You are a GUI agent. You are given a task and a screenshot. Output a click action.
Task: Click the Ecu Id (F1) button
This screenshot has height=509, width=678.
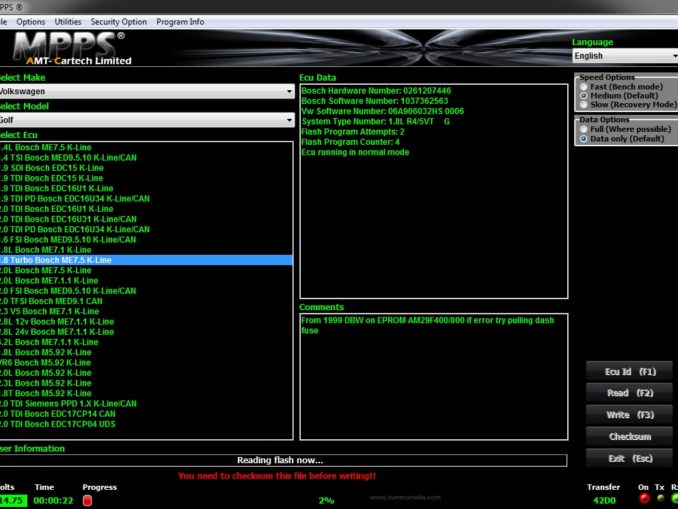630,372
